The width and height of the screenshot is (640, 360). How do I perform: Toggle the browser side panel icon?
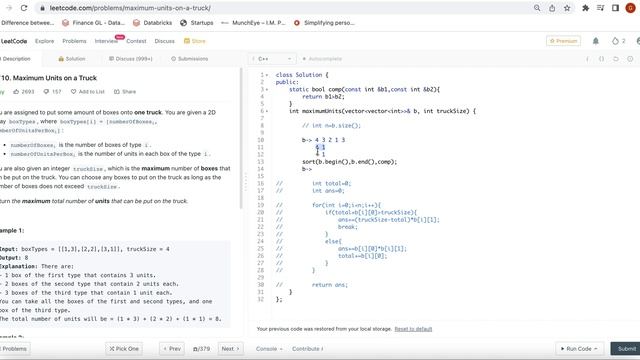pos(616,8)
